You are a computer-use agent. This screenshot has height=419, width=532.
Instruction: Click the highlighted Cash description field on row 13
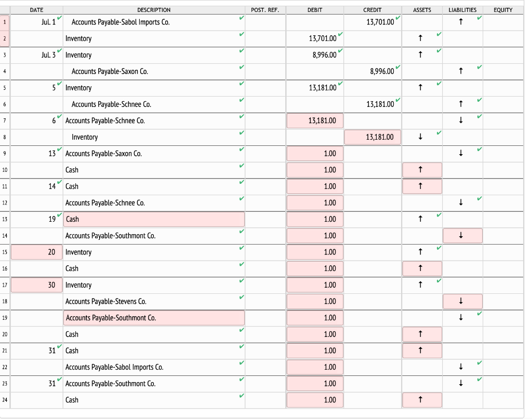(154, 219)
